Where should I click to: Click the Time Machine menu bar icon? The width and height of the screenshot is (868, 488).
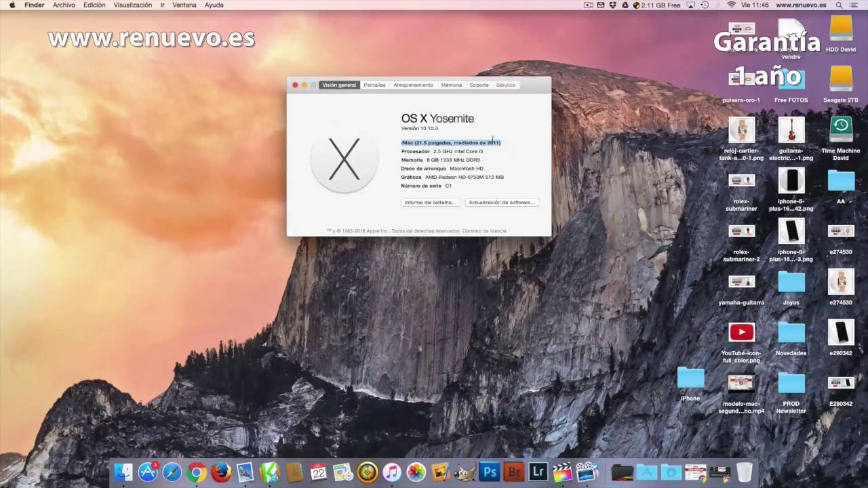click(705, 5)
